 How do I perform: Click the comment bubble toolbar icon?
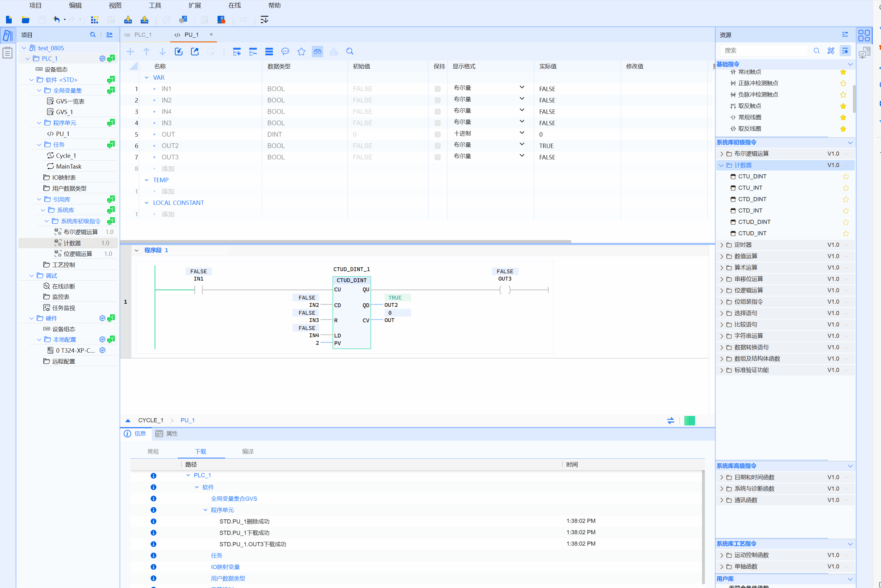coord(285,51)
